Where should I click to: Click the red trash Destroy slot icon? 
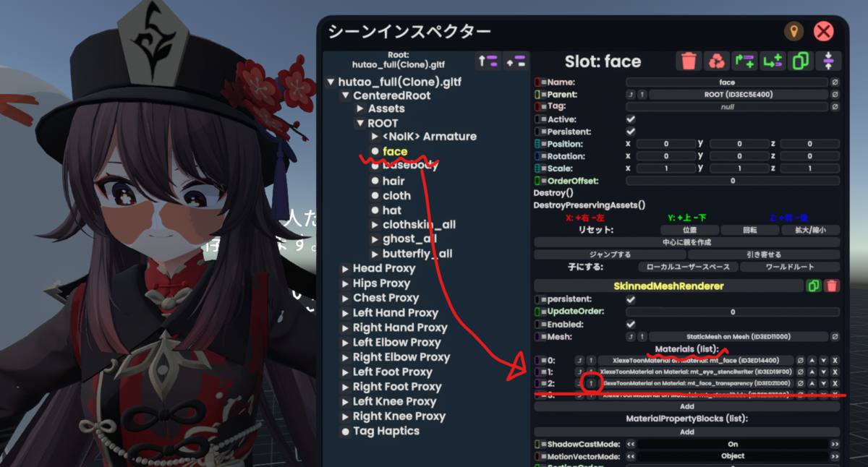pyautogui.click(x=689, y=61)
